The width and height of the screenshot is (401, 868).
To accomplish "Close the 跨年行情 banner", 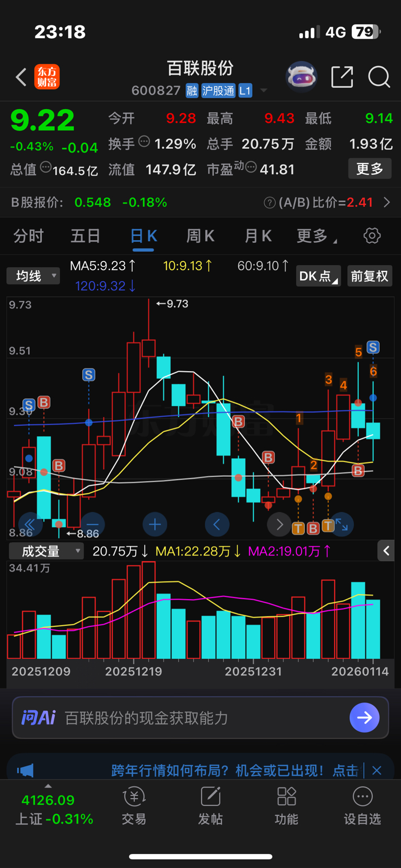I will point(377,770).
